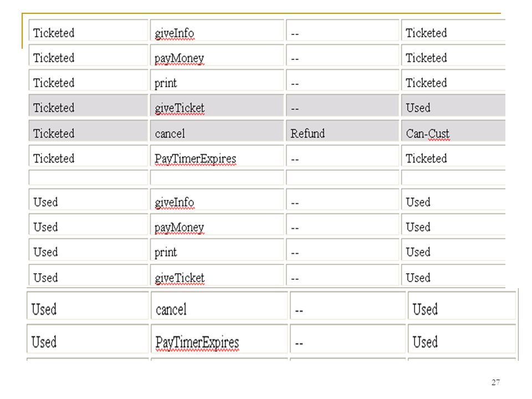Click the empty event cell in blank row
The image size is (532, 399).
[217, 177]
